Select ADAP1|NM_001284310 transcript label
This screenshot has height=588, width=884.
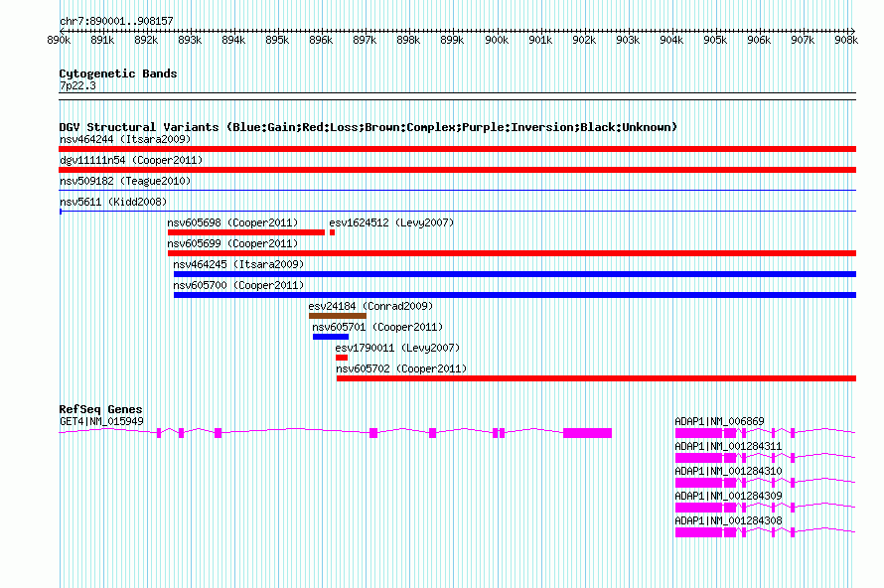pyautogui.click(x=728, y=471)
